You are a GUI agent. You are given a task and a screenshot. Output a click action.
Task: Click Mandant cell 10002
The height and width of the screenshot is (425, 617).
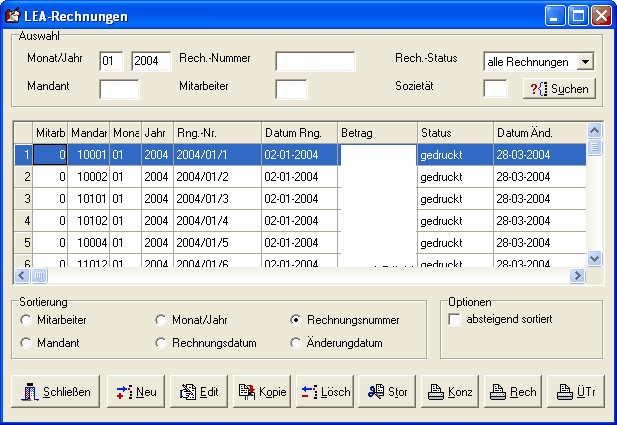point(89,177)
